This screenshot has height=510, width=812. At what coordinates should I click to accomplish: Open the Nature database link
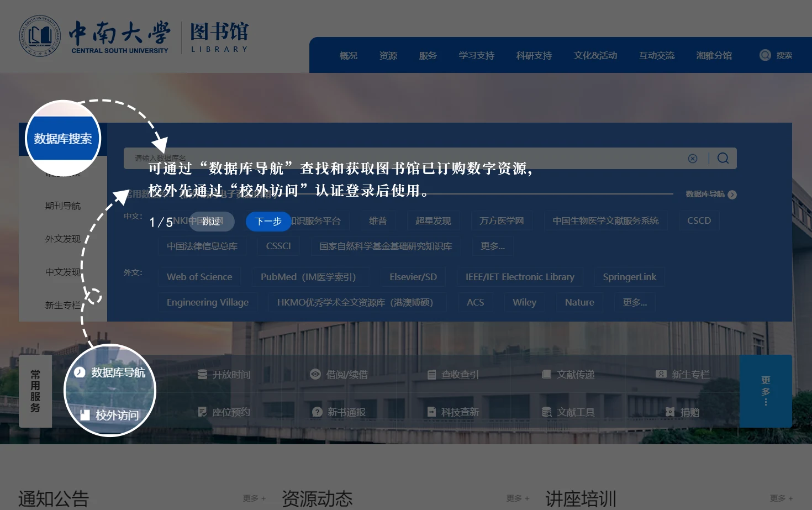click(x=579, y=302)
